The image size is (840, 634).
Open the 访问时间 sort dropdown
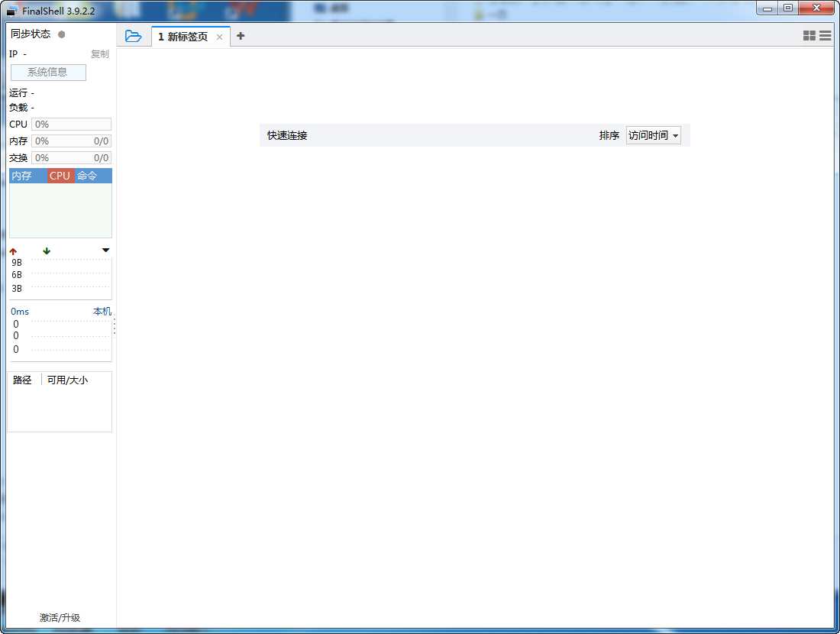pos(653,135)
